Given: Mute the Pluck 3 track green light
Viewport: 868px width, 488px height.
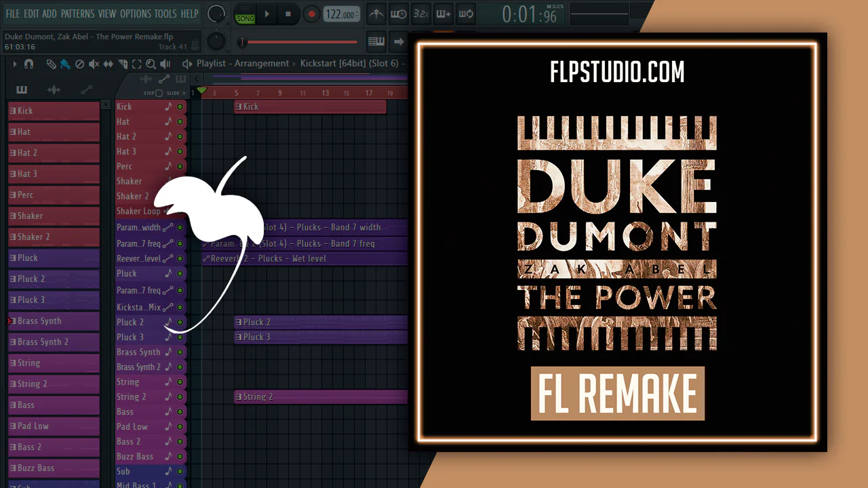Looking at the screenshot, I should [x=180, y=337].
